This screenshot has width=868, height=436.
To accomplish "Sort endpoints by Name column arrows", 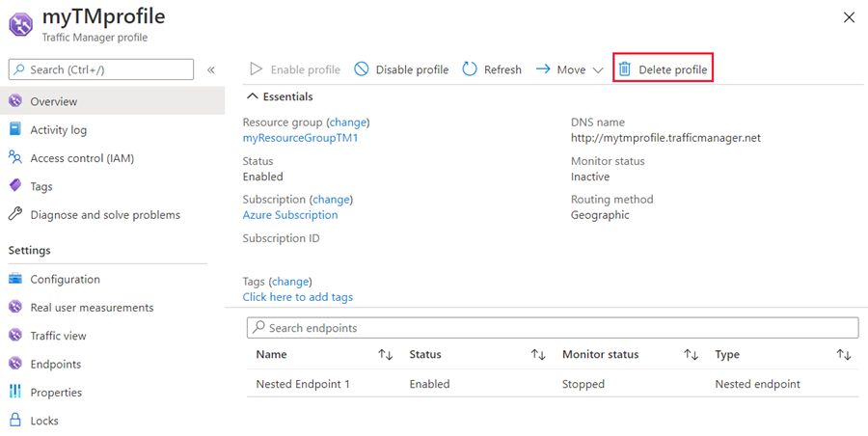I will click(385, 355).
